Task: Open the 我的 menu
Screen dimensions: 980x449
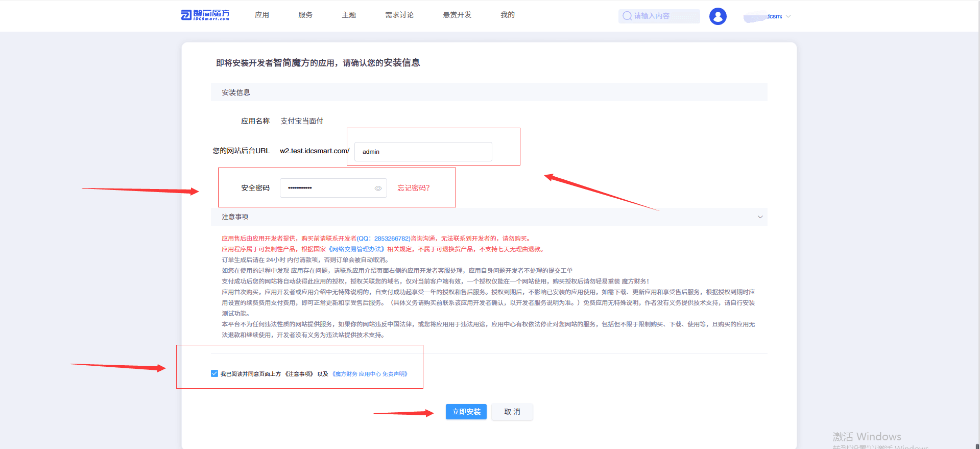Action: tap(508, 15)
